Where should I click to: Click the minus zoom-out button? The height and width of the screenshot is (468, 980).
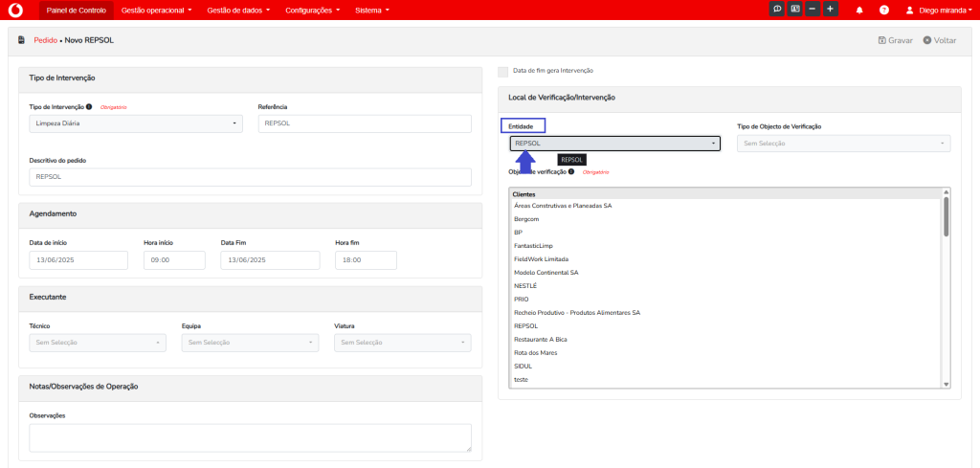tap(813, 10)
